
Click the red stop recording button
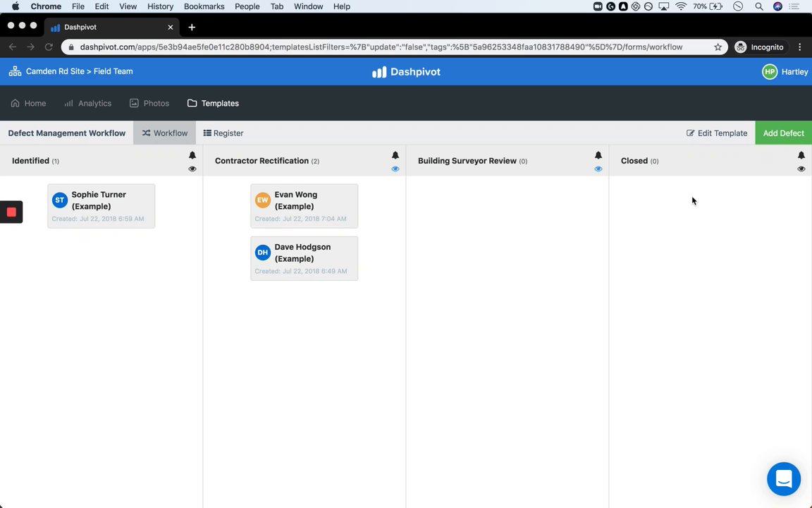click(11, 212)
